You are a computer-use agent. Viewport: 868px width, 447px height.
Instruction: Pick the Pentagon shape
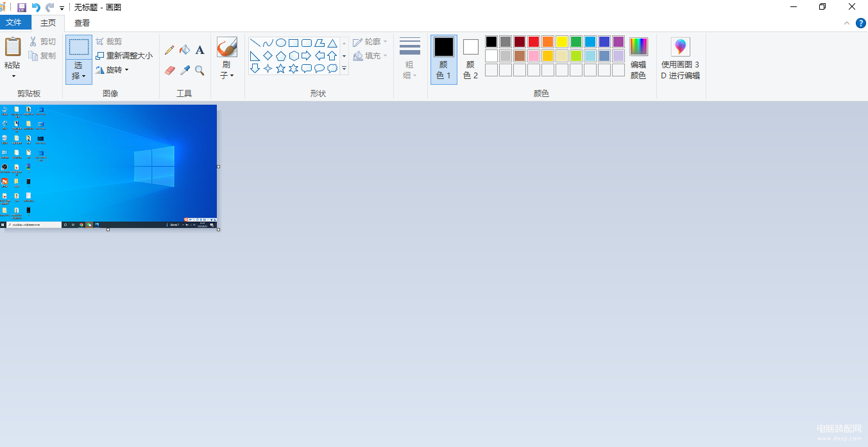(280, 56)
